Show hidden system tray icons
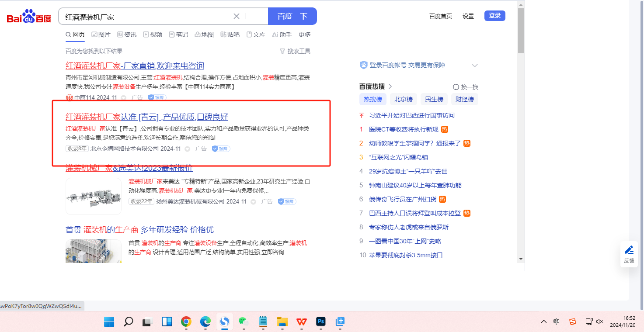This screenshot has height=332, width=644. [x=543, y=322]
